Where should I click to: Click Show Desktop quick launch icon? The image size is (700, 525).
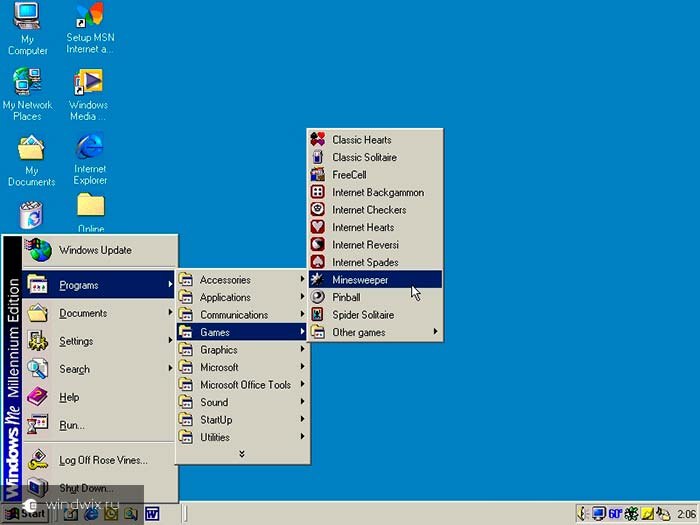(71, 514)
